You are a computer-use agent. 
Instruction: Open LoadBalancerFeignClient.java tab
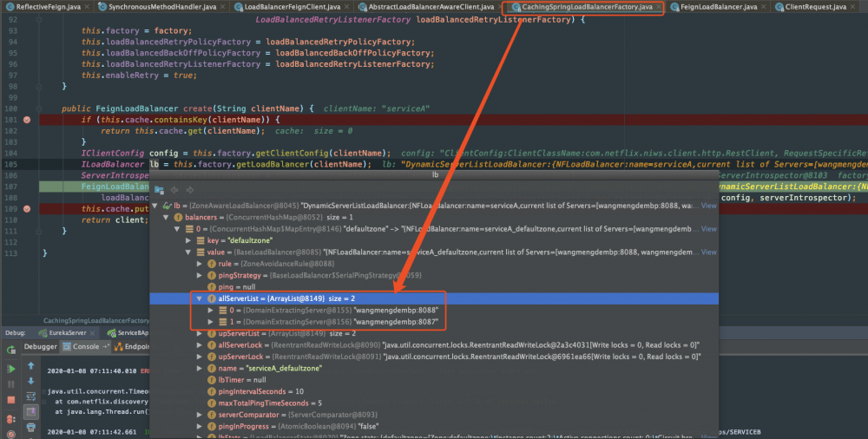[x=292, y=7]
